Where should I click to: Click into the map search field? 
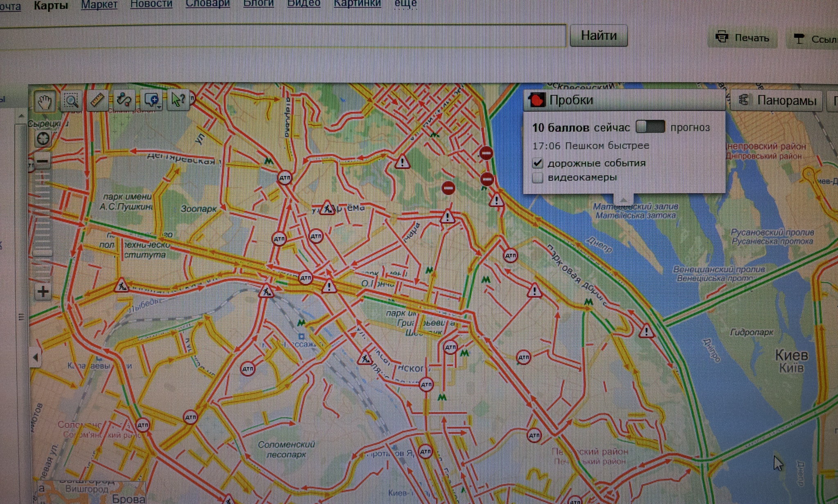click(282, 37)
